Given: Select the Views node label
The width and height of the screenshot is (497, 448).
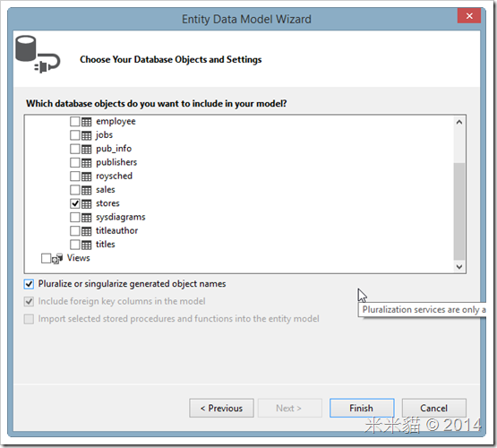Looking at the screenshot, I should click(x=78, y=258).
